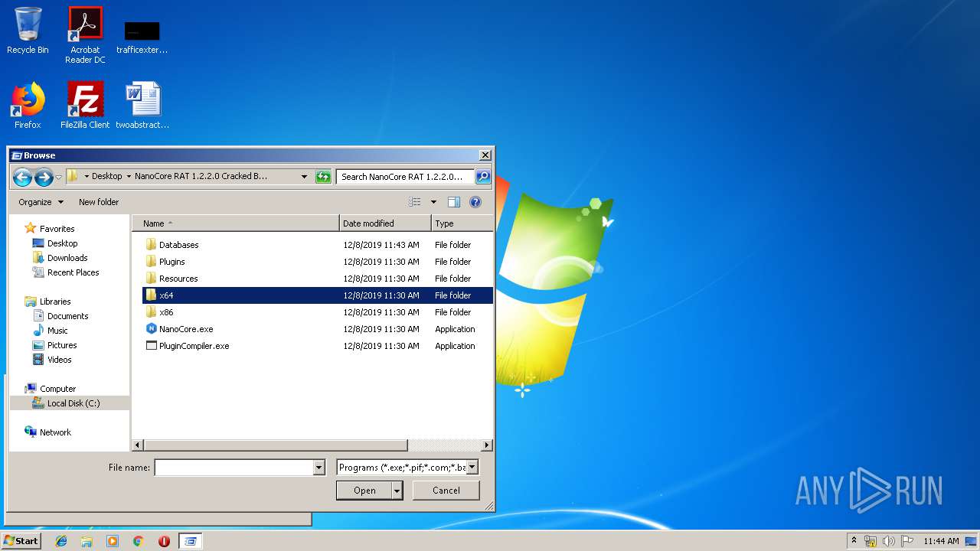Open Windows Explorer from the taskbar
This screenshot has height=551, width=980.
coord(87,541)
